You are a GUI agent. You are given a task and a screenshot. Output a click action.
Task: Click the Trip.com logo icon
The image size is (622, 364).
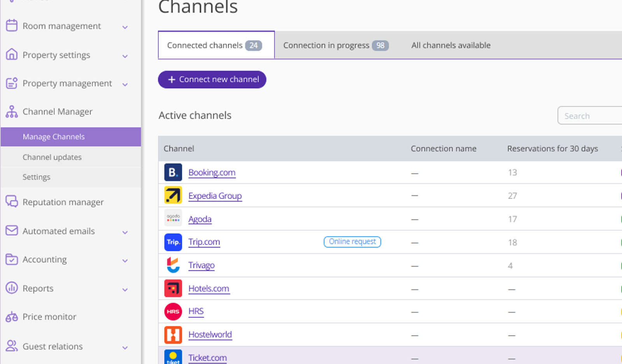[173, 242]
